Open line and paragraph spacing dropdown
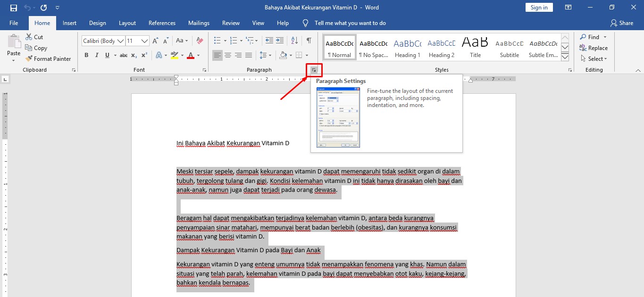Screen dimensions: 644x297 point(264,55)
